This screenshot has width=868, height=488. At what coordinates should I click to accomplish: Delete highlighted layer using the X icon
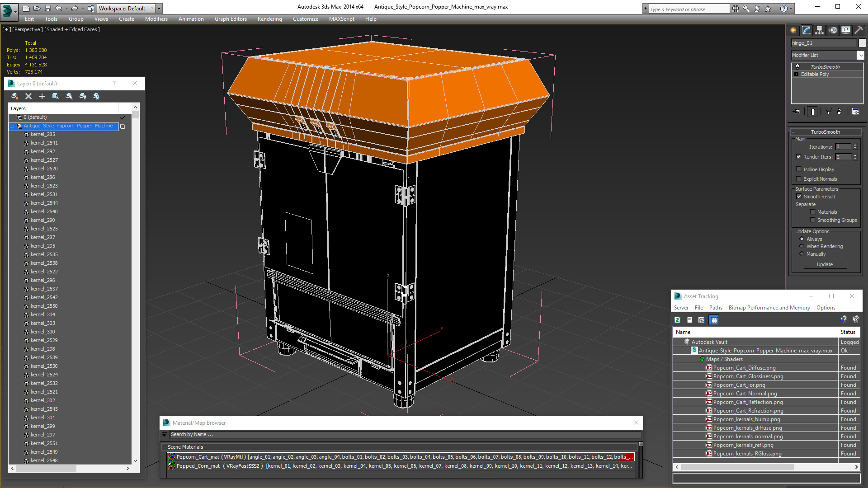[28, 96]
